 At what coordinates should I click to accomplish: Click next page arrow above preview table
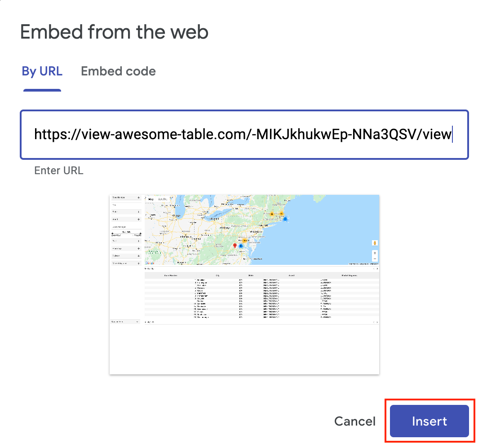(x=377, y=269)
